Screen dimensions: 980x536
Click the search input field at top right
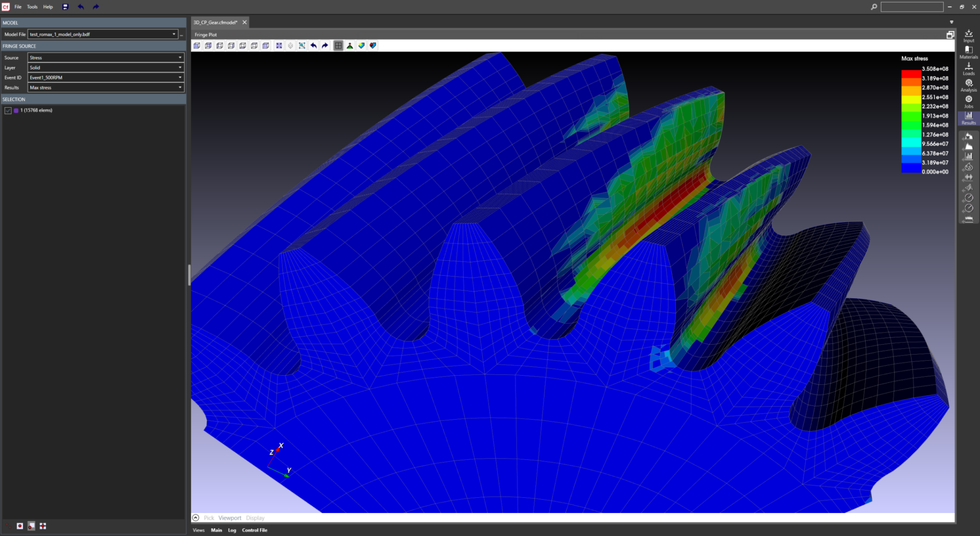pyautogui.click(x=912, y=7)
